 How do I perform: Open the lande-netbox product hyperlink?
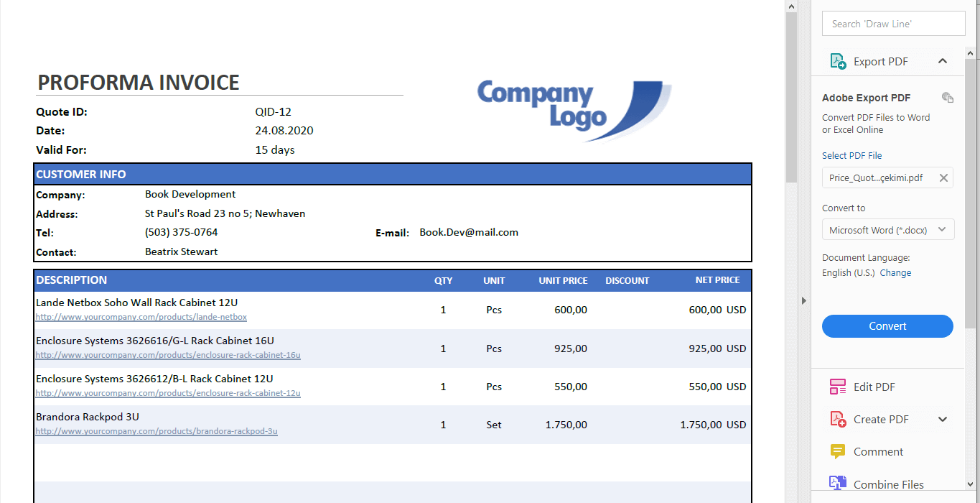(141, 316)
